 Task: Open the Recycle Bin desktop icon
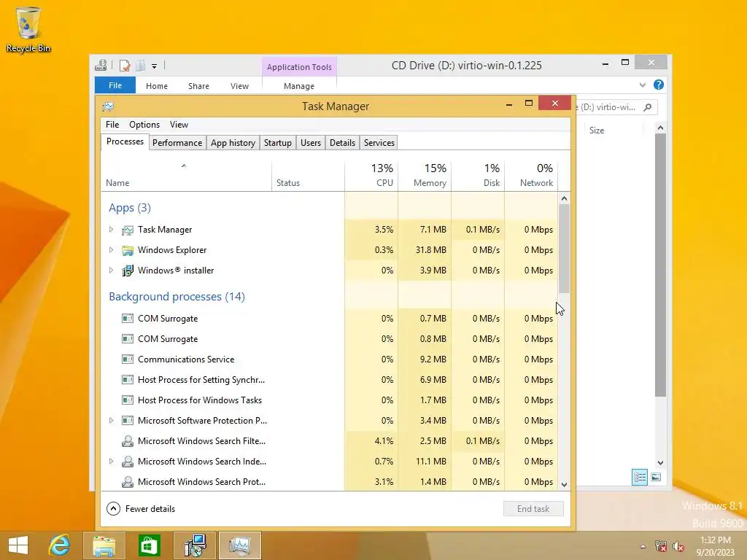(28, 29)
